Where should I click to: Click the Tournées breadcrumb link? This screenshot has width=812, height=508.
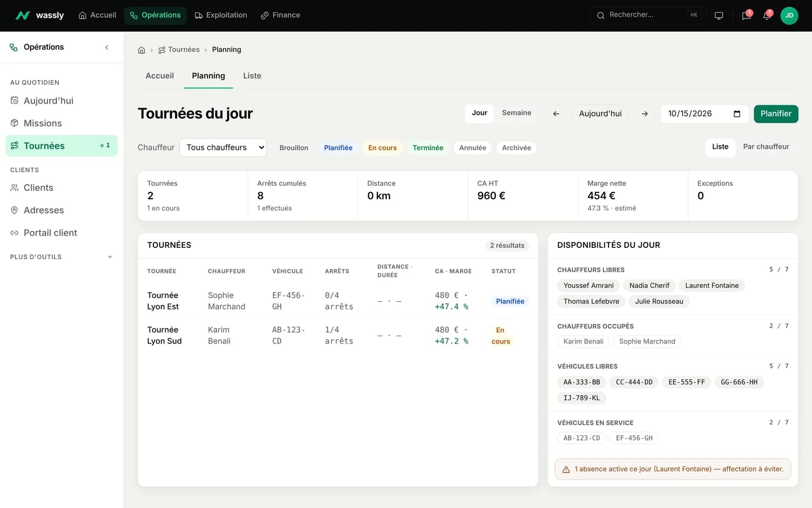tap(179, 50)
